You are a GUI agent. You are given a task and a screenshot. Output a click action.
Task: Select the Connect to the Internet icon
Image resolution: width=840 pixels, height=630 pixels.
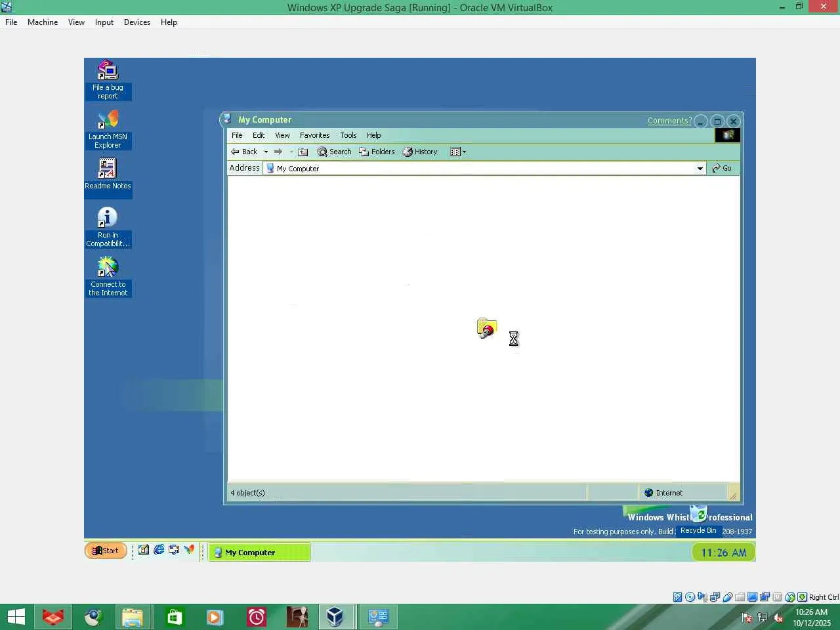coord(108,277)
